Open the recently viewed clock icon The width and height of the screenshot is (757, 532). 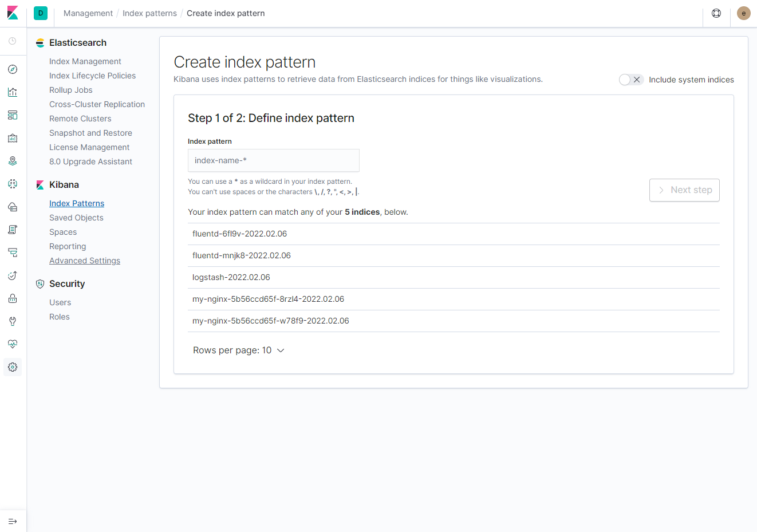pyautogui.click(x=13, y=41)
